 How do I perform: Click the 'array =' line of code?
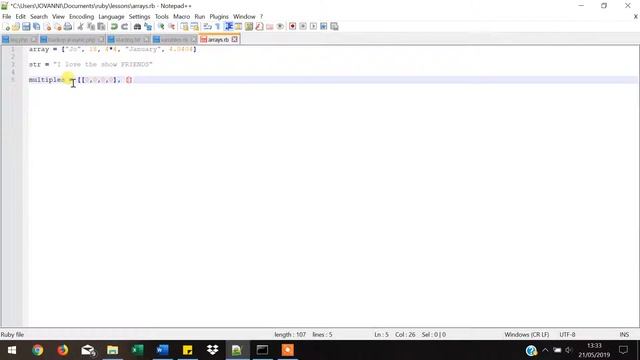coord(112,49)
